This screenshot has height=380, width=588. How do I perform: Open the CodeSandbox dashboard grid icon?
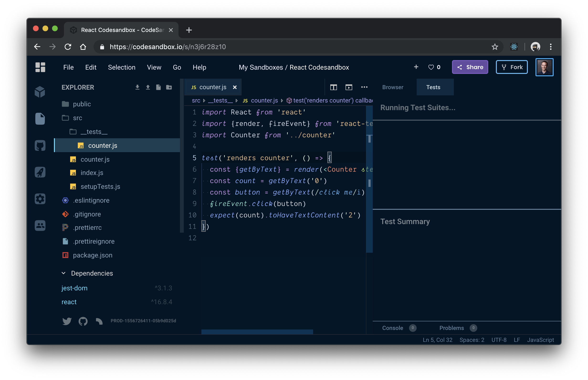[40, 67]
